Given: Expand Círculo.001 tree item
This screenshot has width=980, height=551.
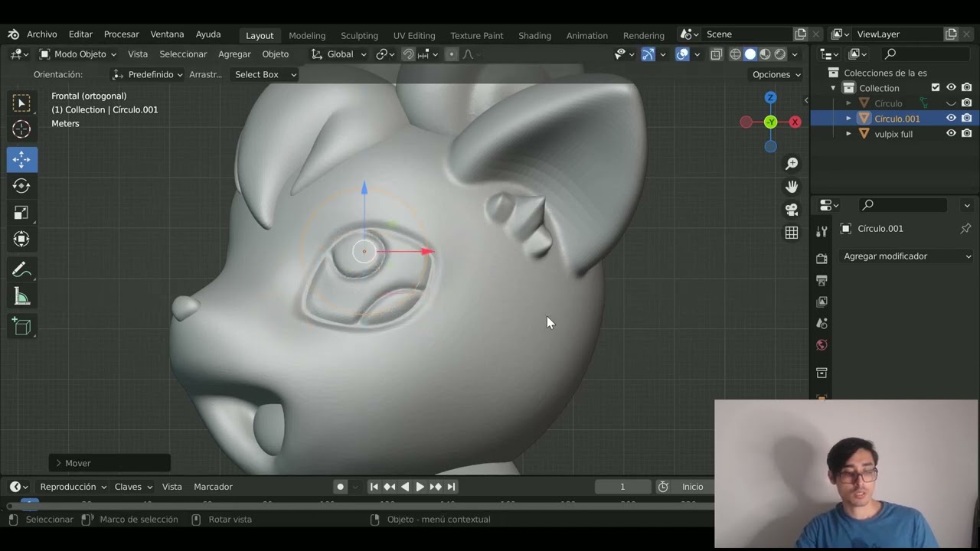Looking at the screenshot, I should 848,119.
